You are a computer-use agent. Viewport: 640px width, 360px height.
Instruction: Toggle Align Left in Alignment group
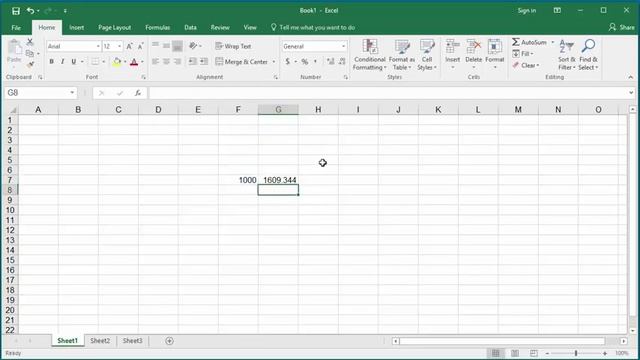pos(155,62)
